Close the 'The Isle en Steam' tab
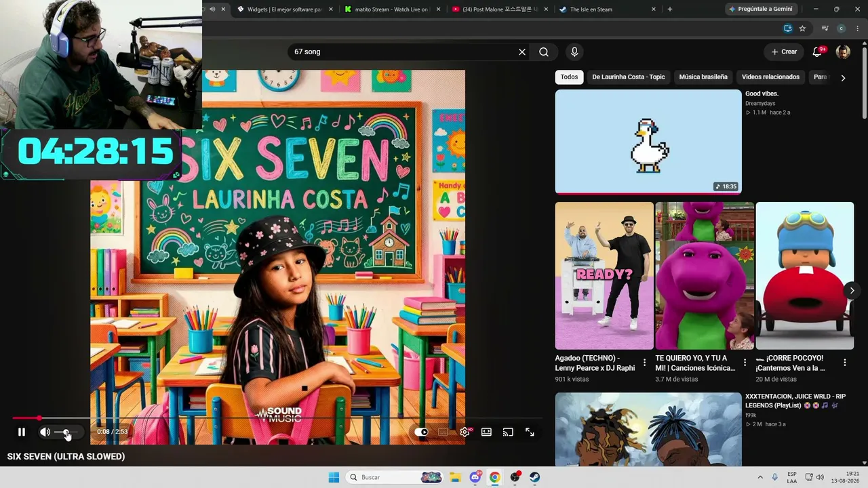The height and width of the screenshot is (488, 868). click(654, 9)
